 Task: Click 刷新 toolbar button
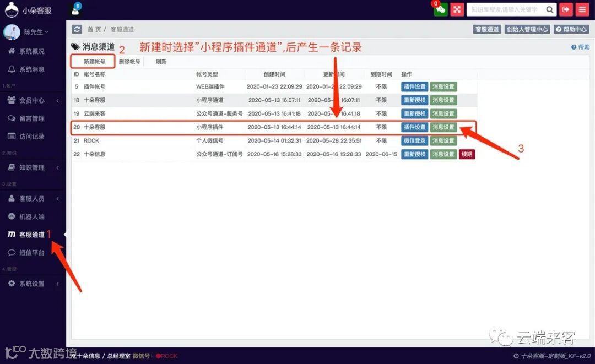pos(161,62)
